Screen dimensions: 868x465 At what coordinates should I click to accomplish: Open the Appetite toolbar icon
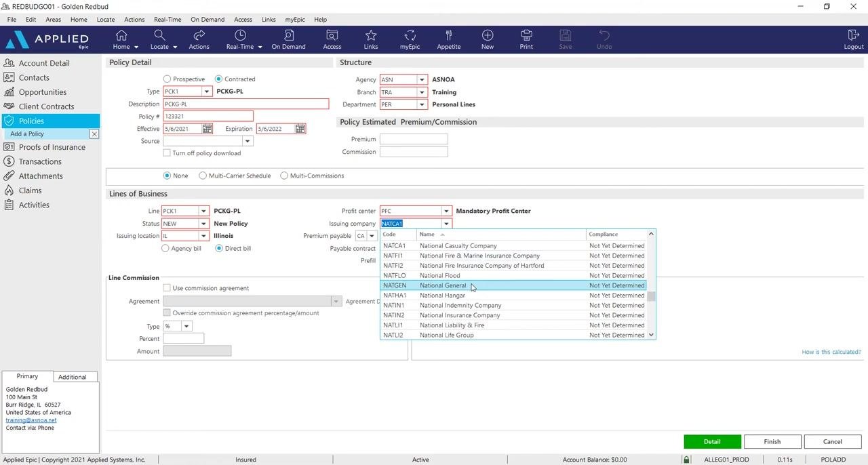[449, 39]
